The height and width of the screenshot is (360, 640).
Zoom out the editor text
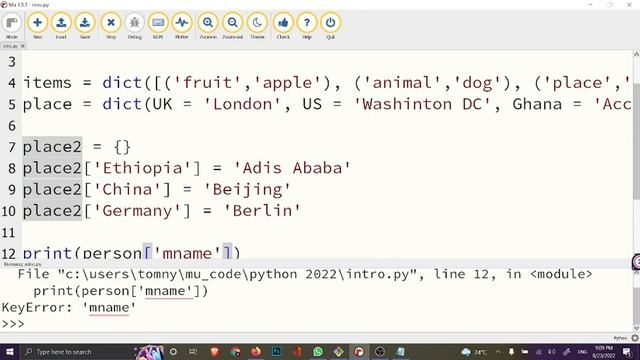click(233, 25)
